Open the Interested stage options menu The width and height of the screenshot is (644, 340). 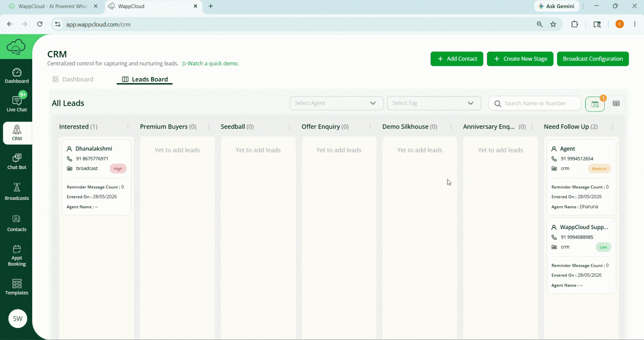[128, 127]
